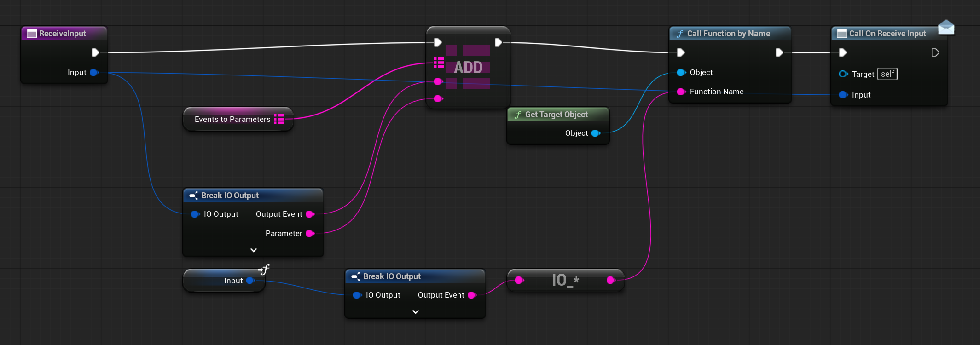
Task: Select the ADD map node
Action: point(468,68)
